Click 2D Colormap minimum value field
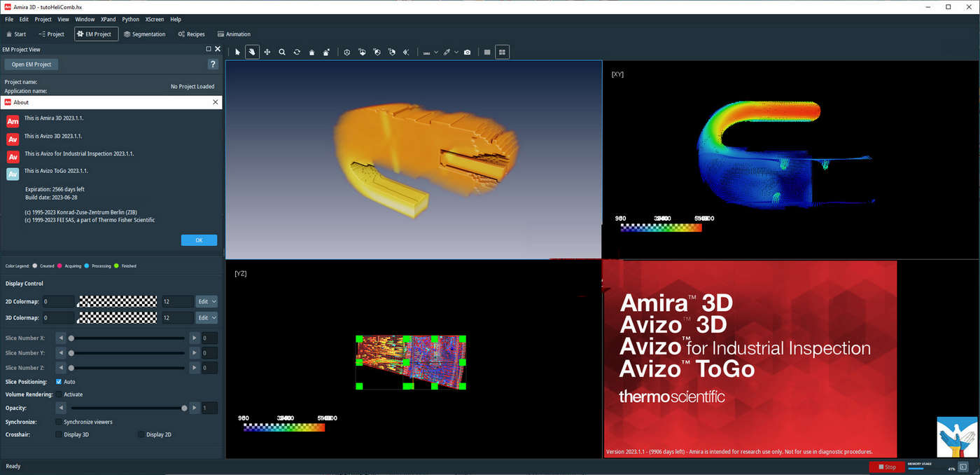The image size is (980, 475). coord(58,301)
